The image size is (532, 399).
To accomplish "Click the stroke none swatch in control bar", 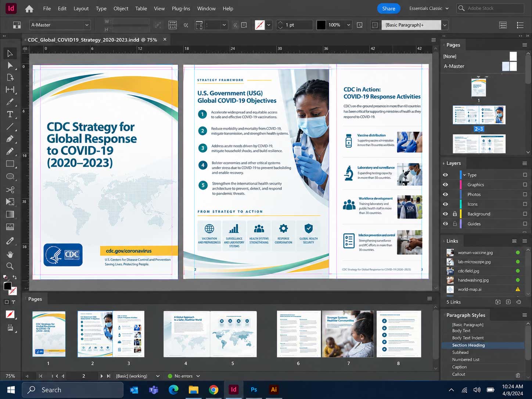I will pos(260,25).
